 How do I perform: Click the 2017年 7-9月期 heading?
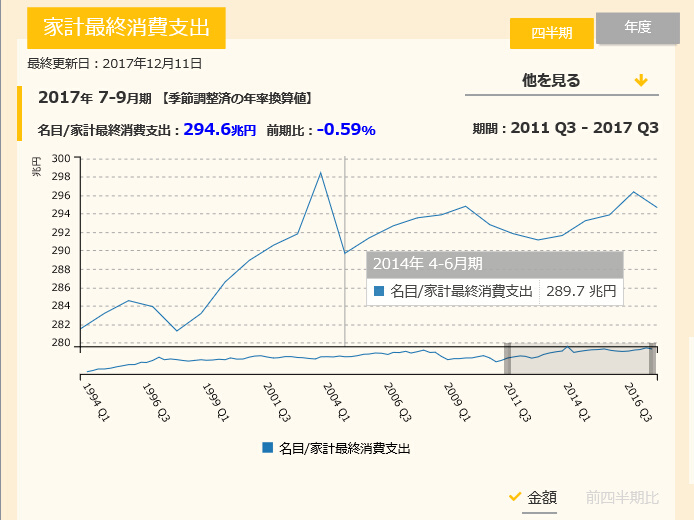coord(95,97)
